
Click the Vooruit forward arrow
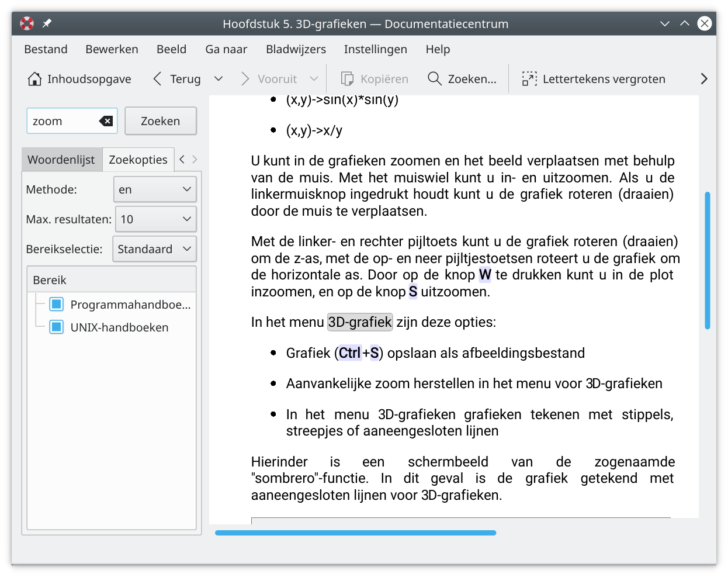245,79
